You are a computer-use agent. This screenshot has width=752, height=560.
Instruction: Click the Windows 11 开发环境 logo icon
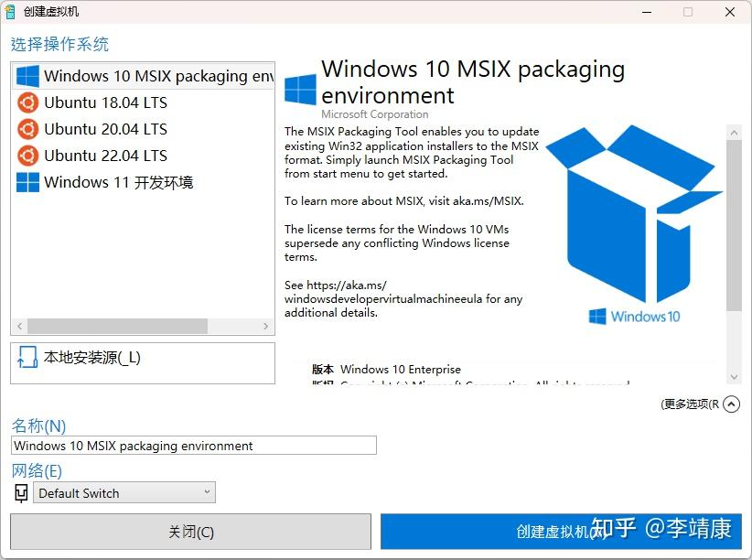pyautogui.click(x=27, y=182)
